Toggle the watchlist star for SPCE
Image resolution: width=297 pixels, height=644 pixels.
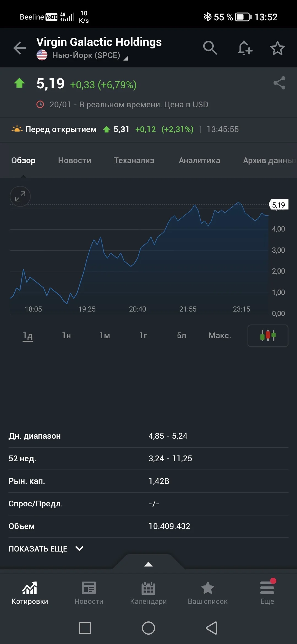[x=277, y=48]
